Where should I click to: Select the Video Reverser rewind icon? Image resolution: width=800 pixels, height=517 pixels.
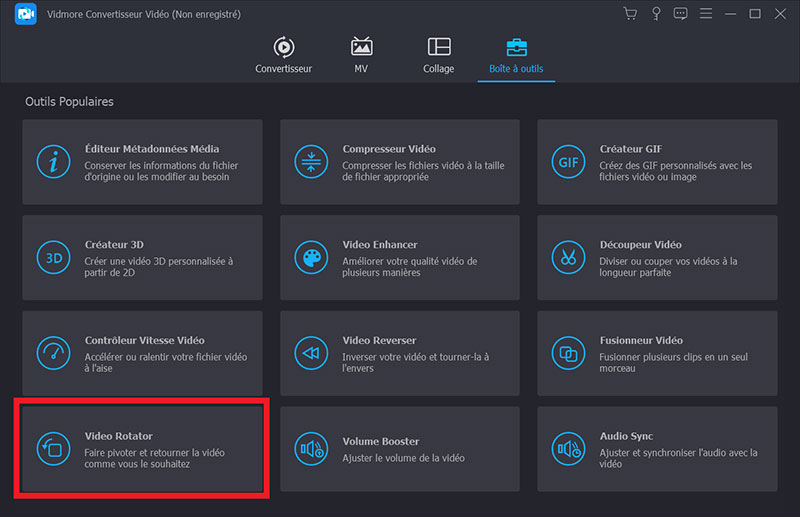point(311,353)
